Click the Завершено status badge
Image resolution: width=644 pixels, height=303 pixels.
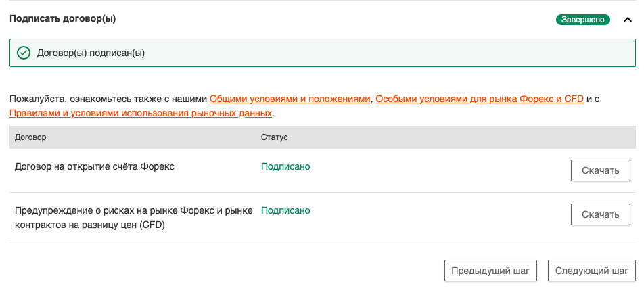click(x=582, y=20)
